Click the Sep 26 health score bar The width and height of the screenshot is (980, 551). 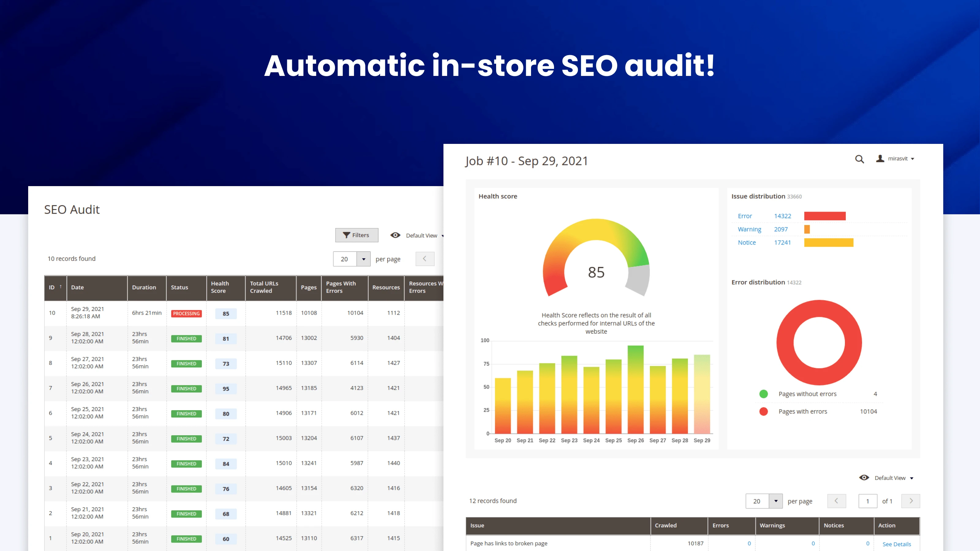635,389
